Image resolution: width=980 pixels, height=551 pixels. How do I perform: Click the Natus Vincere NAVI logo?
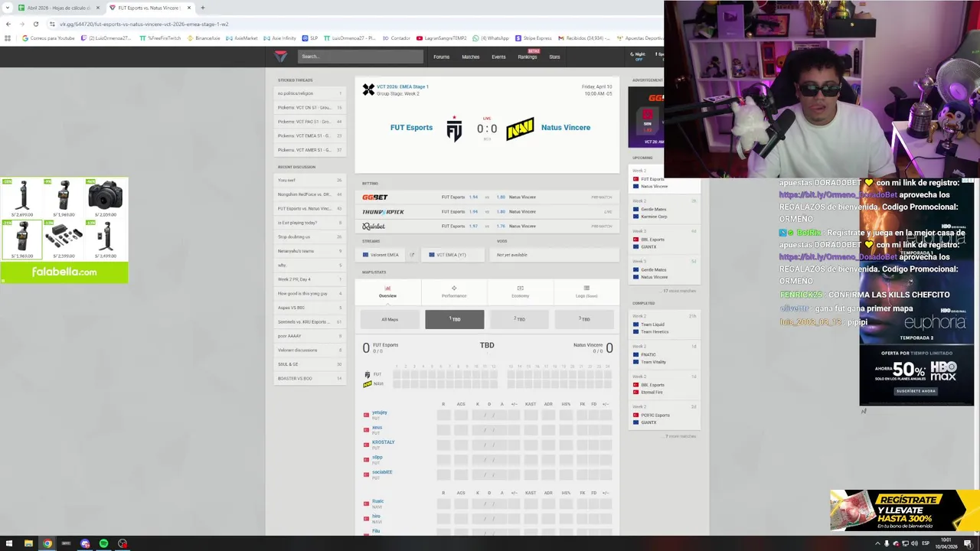(520, 129)
